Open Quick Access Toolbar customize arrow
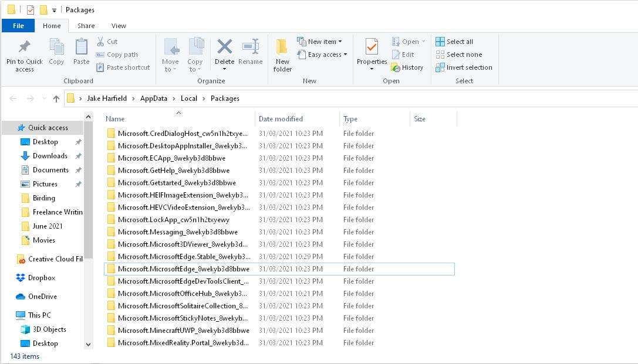Image resolution: width=638 pixels, height=364 pixels. pyautogui.click(x=54, y=10)
